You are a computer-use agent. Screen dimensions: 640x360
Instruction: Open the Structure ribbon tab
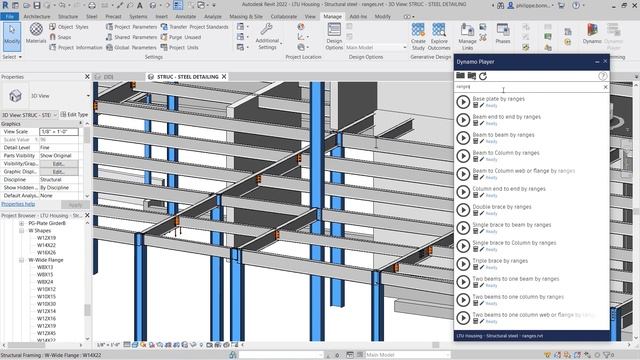[68, 17]
